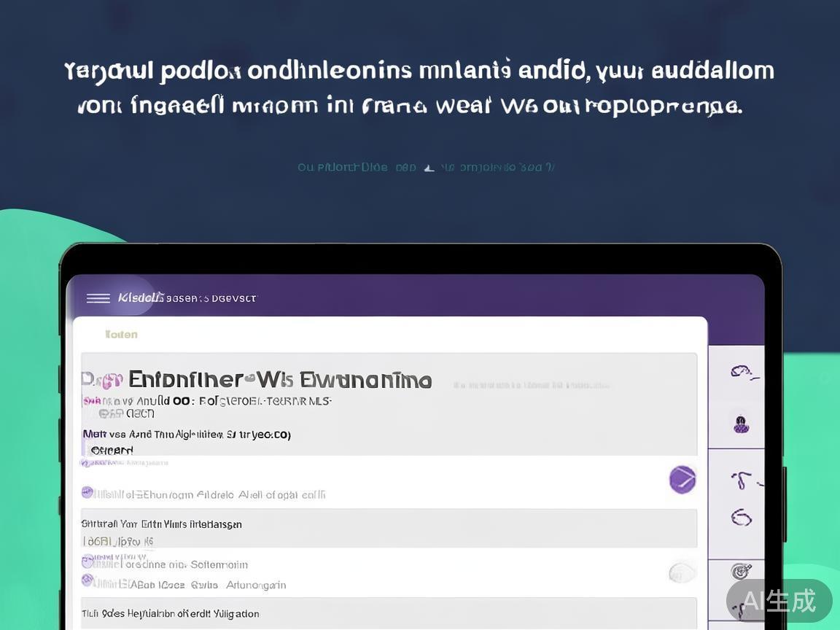Select the purple avatar icon in right sidebar
The image size is (840, 630).
click(741, 424)
